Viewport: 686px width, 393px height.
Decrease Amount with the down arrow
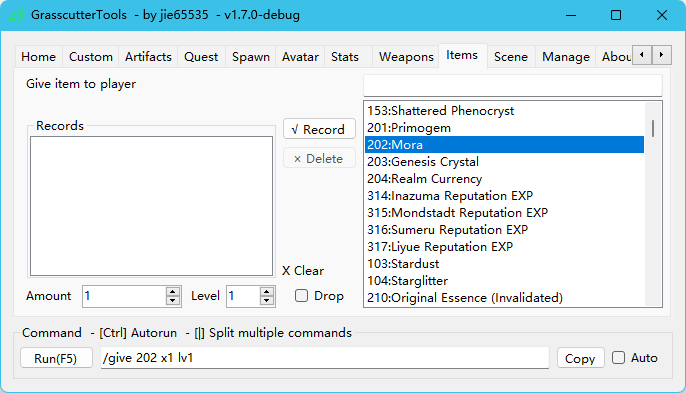[x=173, y=300]
